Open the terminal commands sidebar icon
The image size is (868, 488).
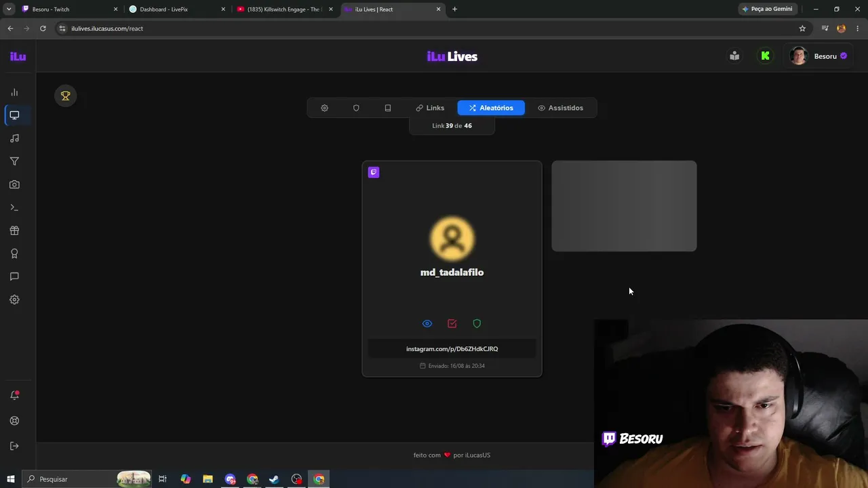[14, 207]
